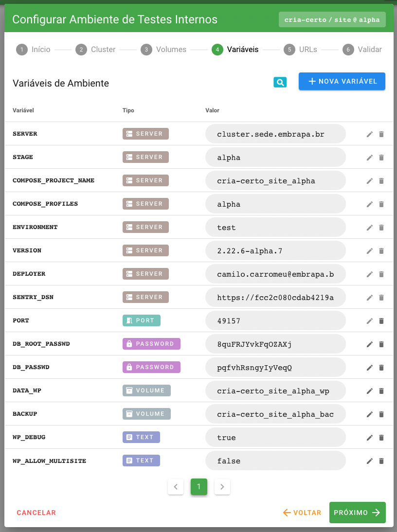Click the CANCELAR button

[x=36, y=513]
